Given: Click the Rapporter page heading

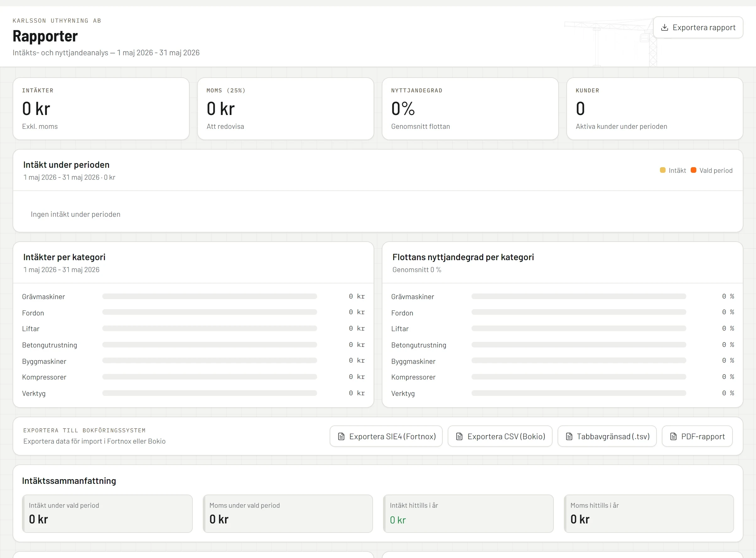Looking at the screenshot, I should pos(45,36).
